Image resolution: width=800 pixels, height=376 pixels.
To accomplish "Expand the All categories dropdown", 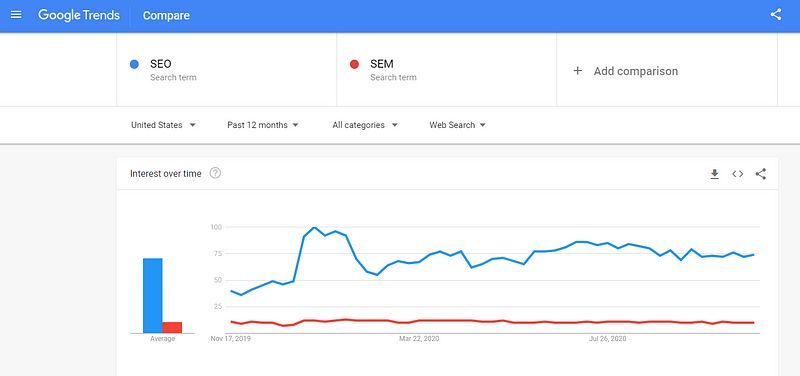I will [365, 125].
